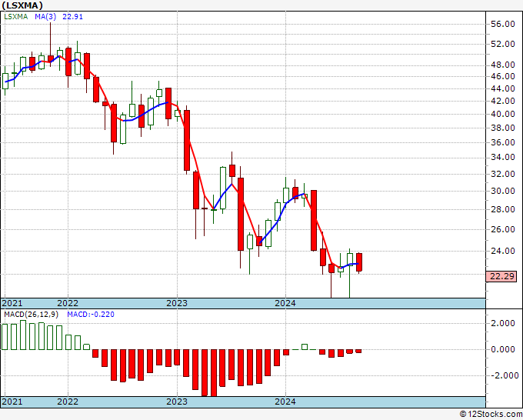The image size is (523, 420).
Task: Click 2023 on the price chart time axis
Action: [x=177, y=303]
